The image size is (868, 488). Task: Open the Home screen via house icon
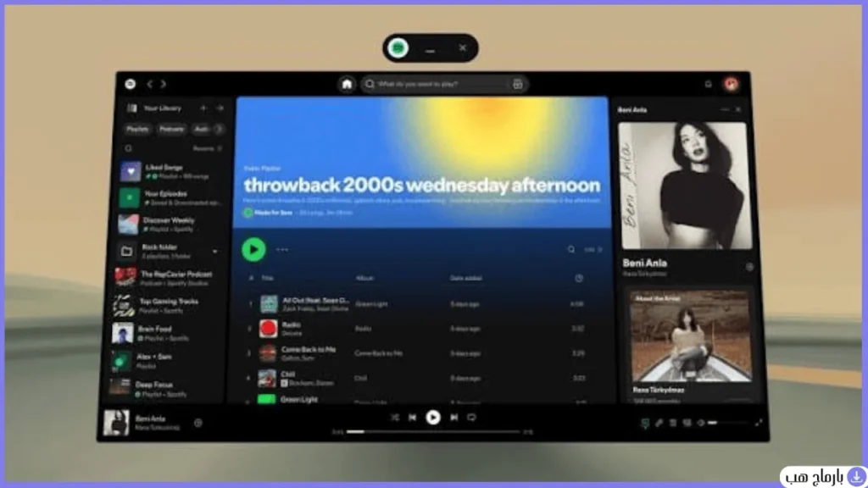tap(347, 84)
